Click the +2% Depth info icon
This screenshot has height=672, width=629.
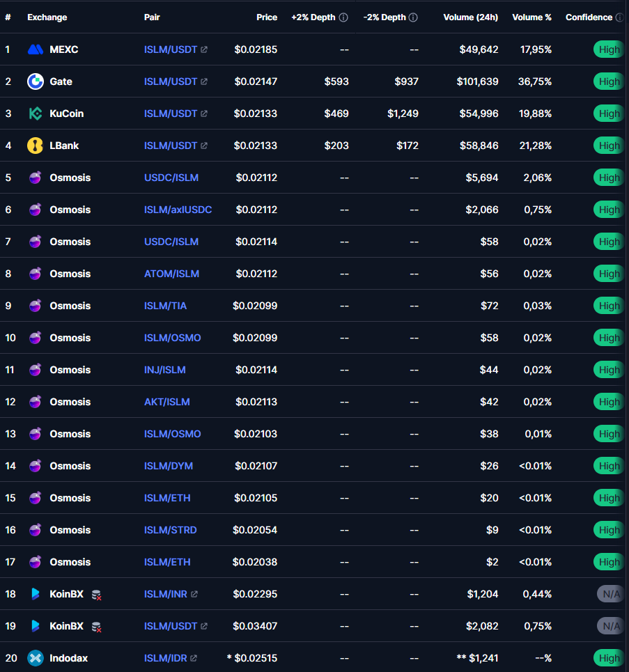pyautogui.click(x=343, y=17)
